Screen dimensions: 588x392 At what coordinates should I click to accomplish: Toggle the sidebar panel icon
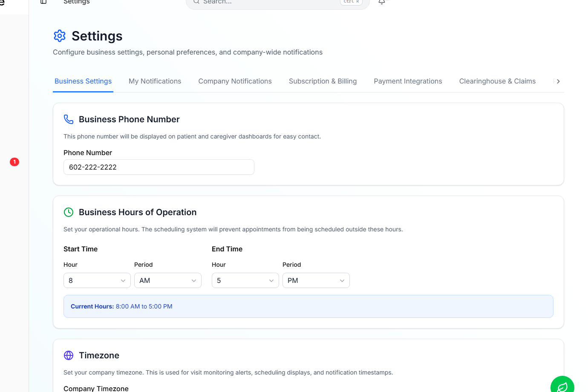(43, 2)
